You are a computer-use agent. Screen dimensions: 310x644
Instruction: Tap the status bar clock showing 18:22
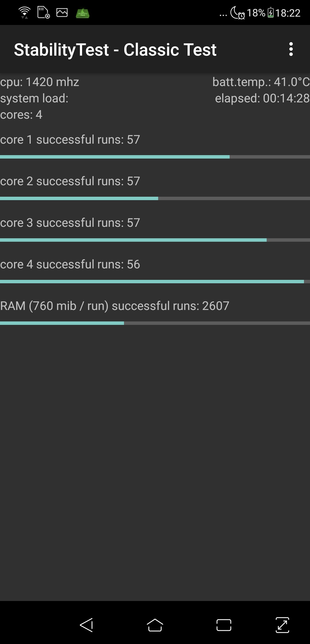point(288,13)
